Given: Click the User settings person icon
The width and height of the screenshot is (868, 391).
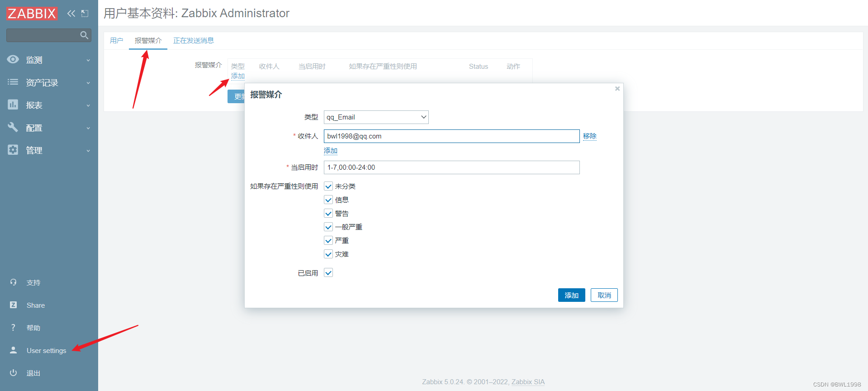Looking at the screenshot, I should tap(14, 350).
